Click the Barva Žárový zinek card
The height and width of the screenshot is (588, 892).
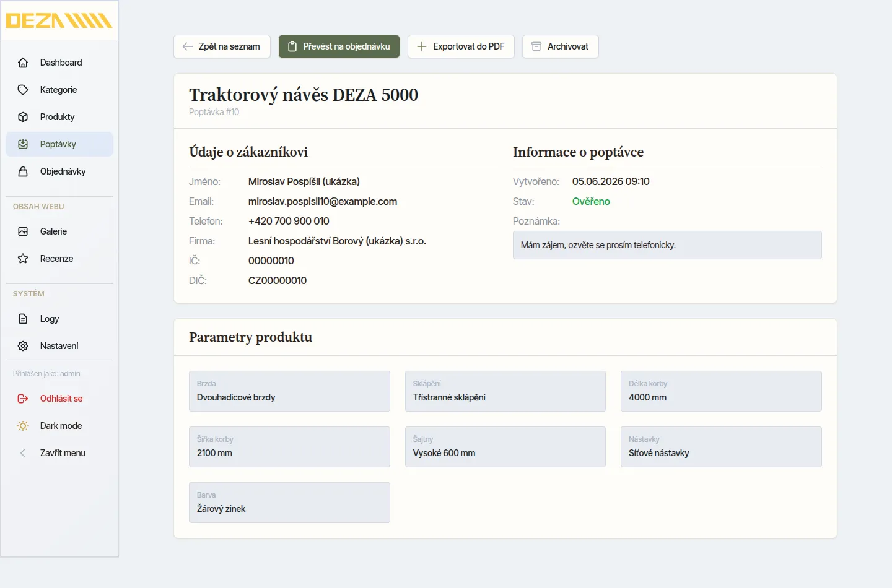point(289,503)
